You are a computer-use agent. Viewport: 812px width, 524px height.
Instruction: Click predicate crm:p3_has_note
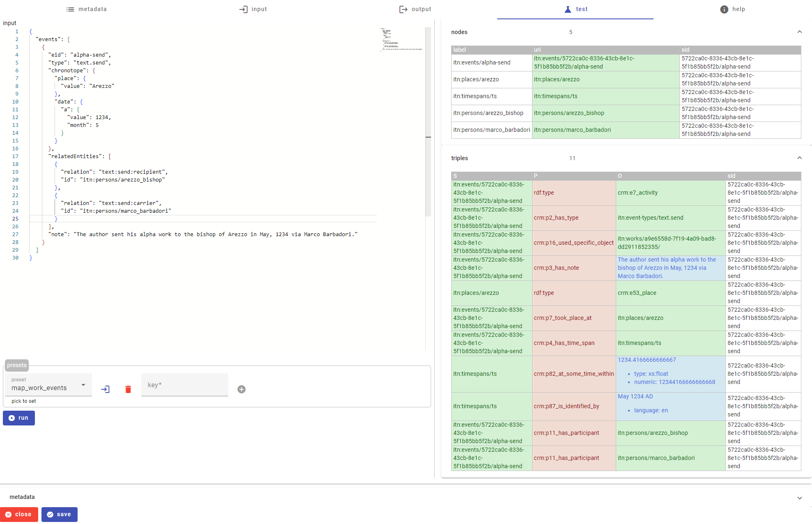556,268
